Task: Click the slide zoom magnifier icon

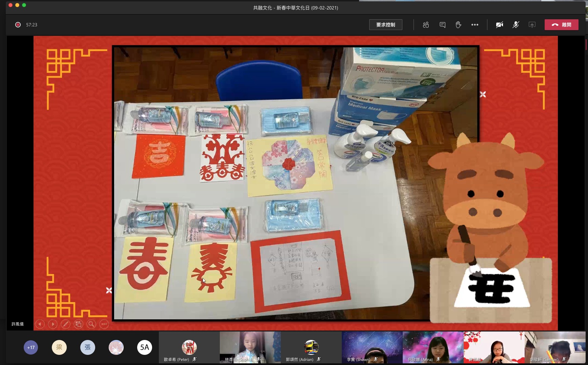Action: tap(91, 324)
